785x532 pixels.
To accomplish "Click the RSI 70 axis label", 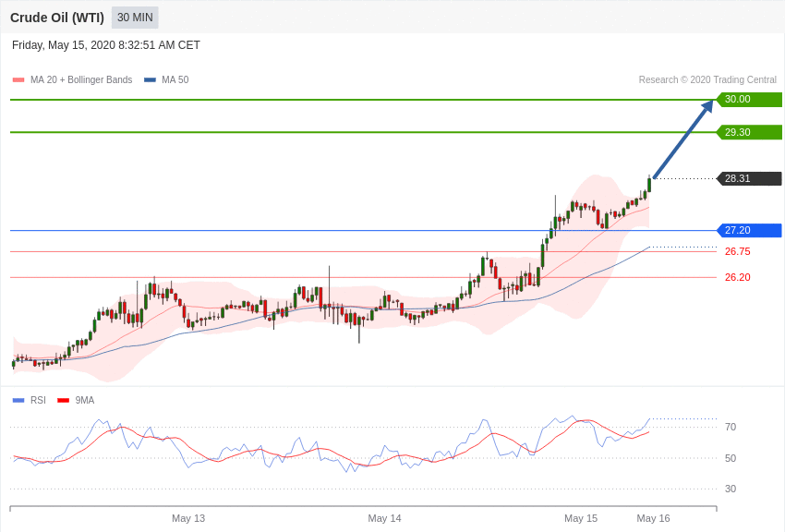I will click(731, 427).
